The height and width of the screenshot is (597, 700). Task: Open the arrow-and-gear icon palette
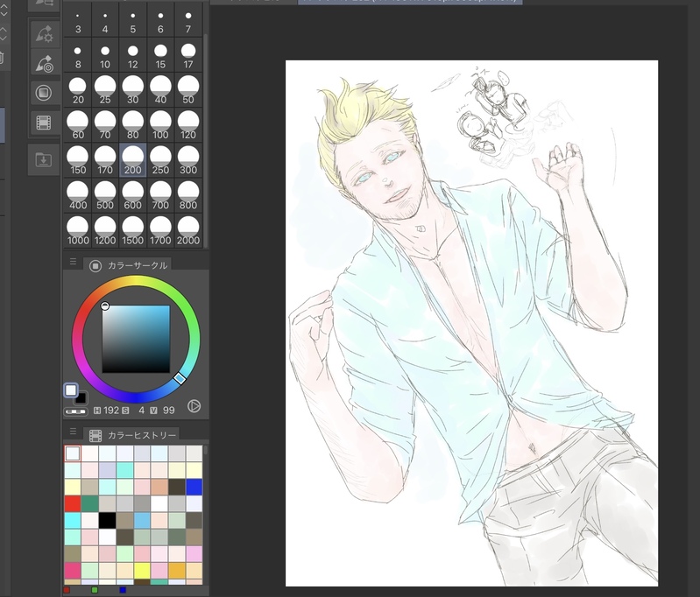44,34
